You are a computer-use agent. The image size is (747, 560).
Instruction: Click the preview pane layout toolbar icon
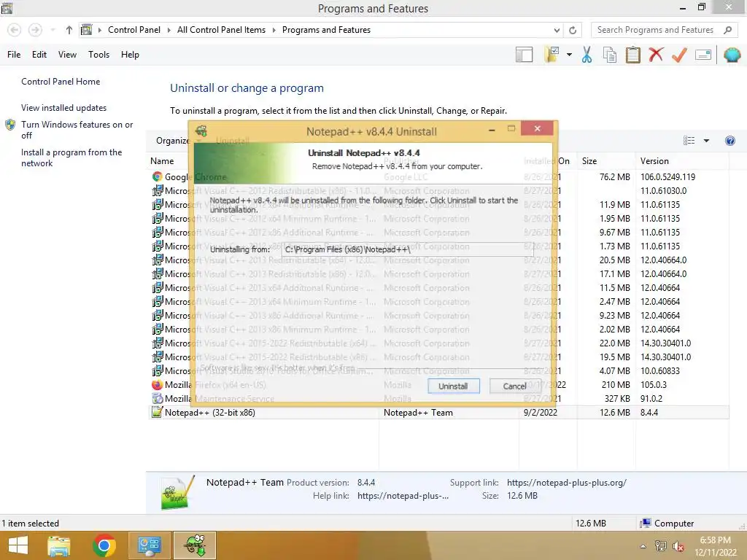point(524,55)
